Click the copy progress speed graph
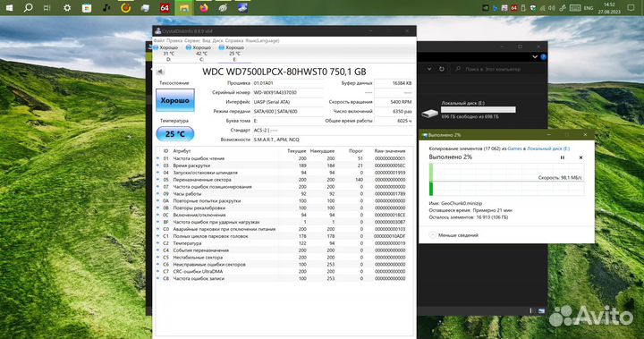This screenshot has width=644, height=339. (x=506, y=180)
